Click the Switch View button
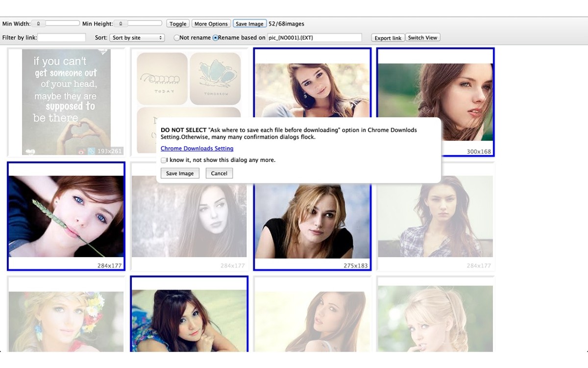The image size is (588, 368). click(422, 38)
